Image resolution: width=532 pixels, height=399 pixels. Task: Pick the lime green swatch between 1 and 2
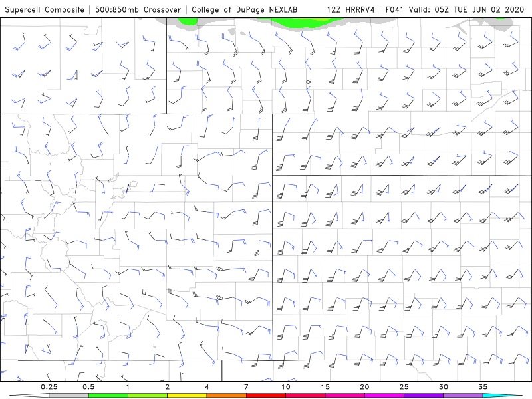[x=148, y=396]
